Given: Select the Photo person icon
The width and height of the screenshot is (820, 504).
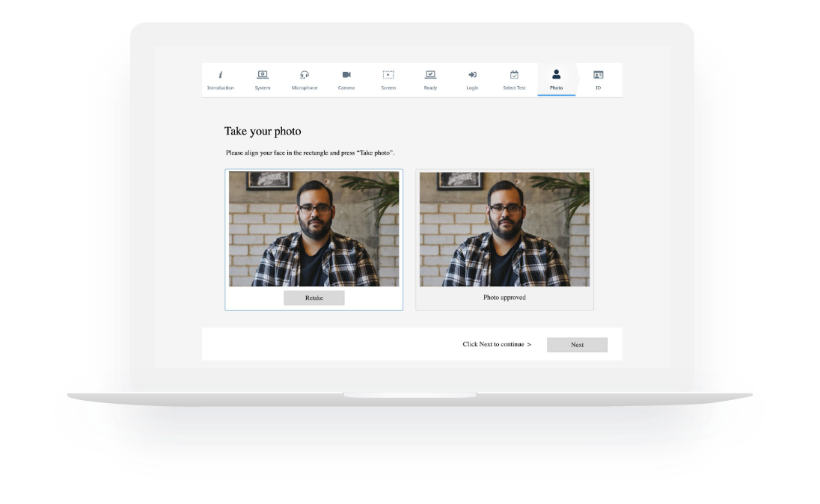Looking at the screenshot, I should coord(556,74).
